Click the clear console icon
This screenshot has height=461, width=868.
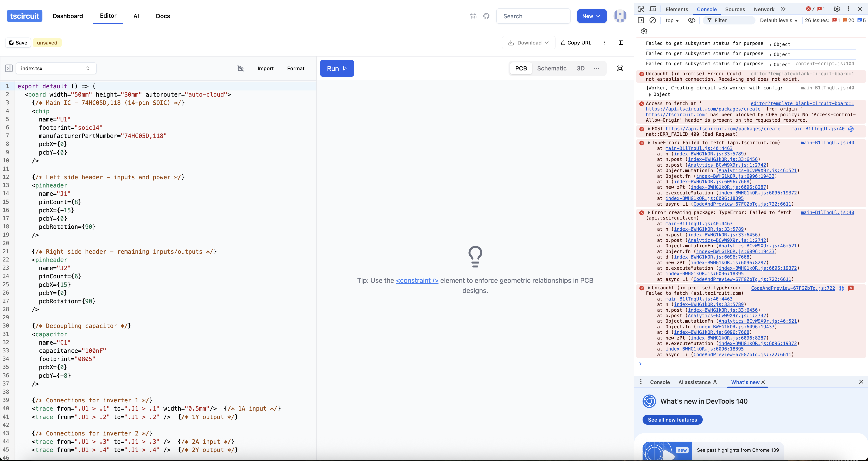[x=653, y=20]
